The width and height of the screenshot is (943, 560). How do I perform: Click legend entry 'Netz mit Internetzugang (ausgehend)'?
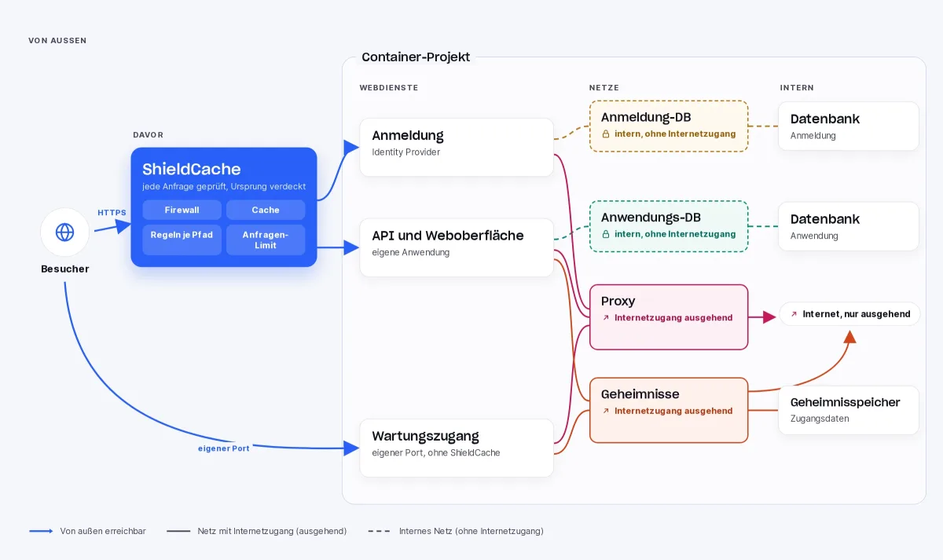click(257, 531)
